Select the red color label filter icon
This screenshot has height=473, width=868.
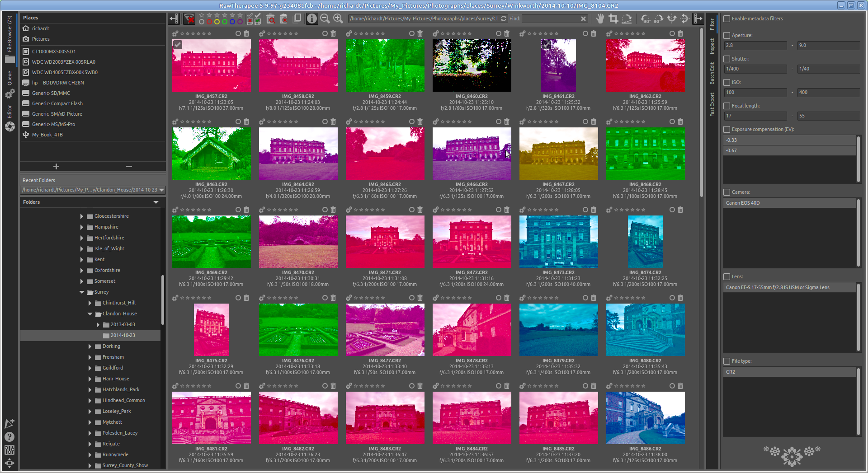coord(209,22)
